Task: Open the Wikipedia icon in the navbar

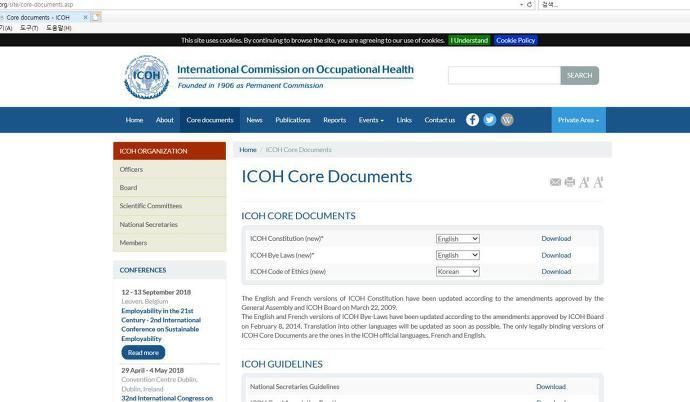Action: [507, 120]
